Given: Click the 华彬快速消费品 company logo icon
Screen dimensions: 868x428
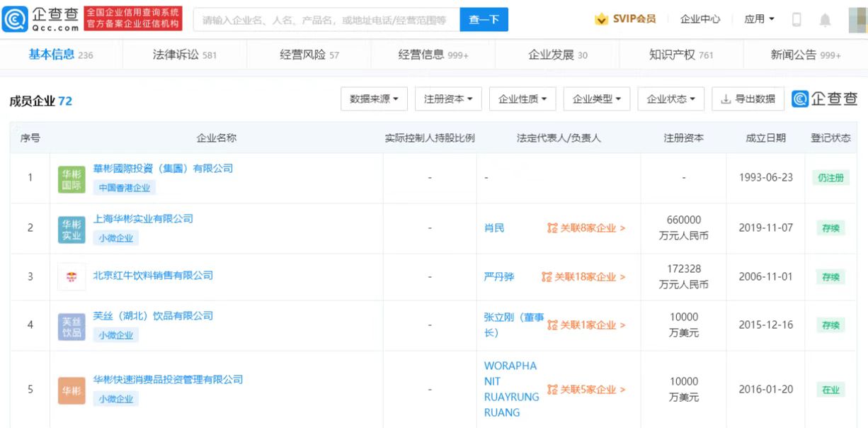Looking at the screenshot, I should pos(72,390).
